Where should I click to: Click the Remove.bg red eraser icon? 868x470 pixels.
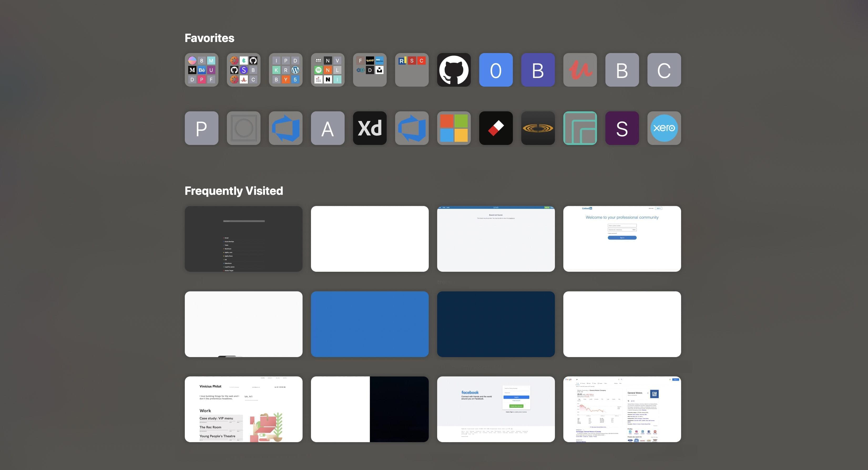click(x=496, y=127)
